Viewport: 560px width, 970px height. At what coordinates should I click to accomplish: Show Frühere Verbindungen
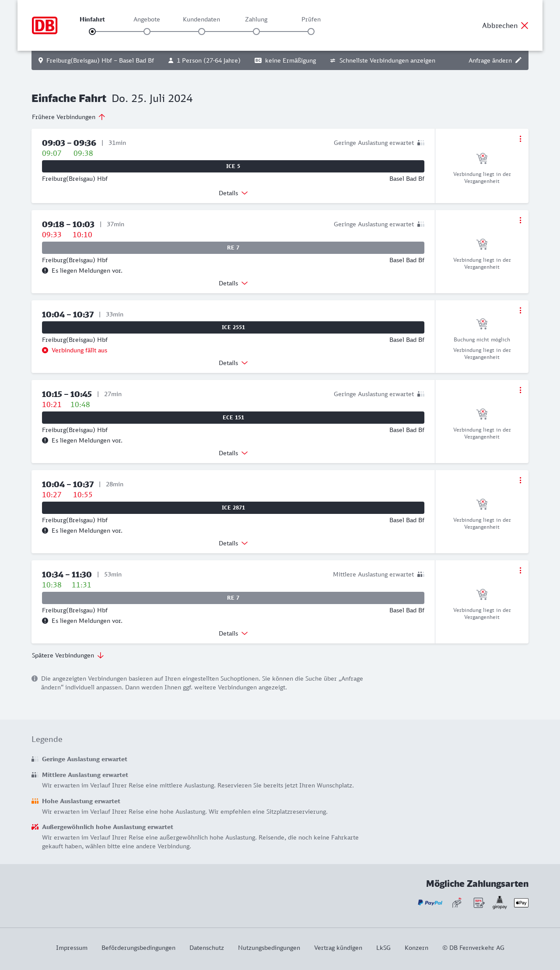[69, 117]
